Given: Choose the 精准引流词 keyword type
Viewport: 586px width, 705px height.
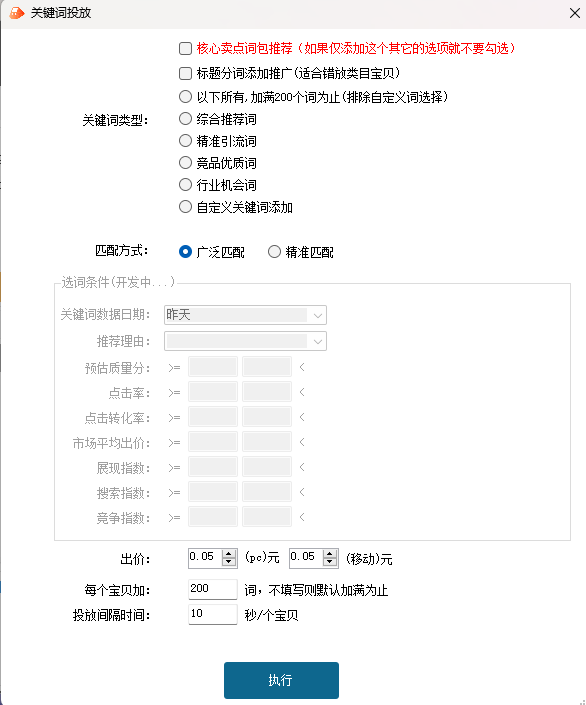Looking at the screenshot, I should coord(185,141).
